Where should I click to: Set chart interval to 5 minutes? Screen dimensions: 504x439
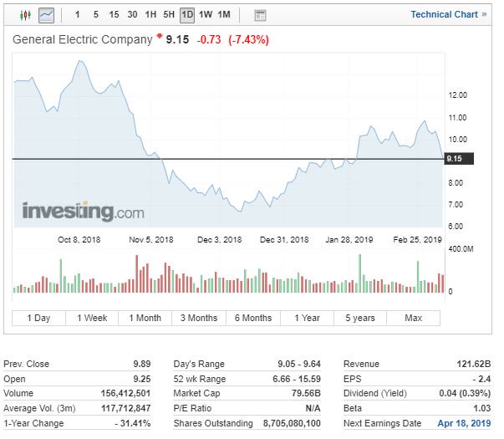coord(96,14)
